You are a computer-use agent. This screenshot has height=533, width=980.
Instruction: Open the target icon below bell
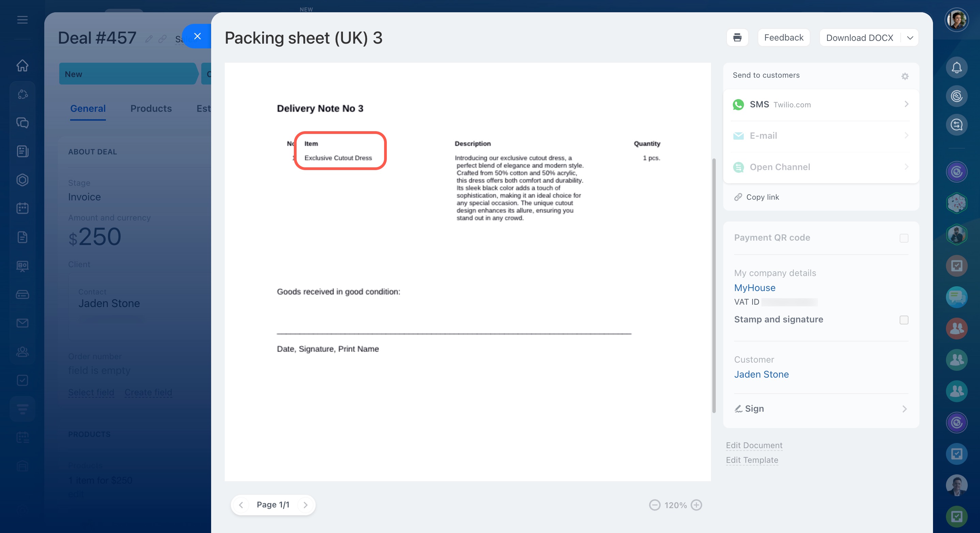pyautogui.click(x=957, y=96)
